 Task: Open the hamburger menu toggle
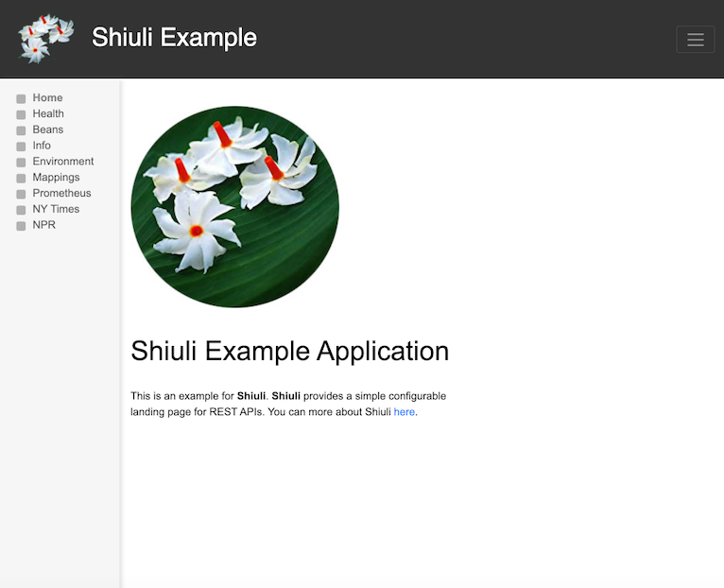pos(696,40)
